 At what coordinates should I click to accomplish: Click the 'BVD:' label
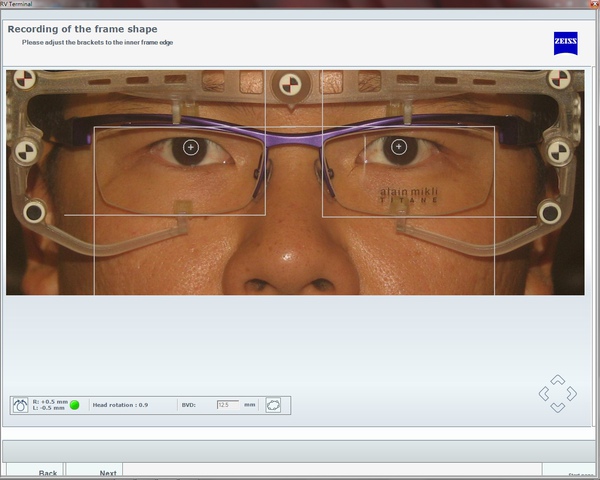(189, 405)
